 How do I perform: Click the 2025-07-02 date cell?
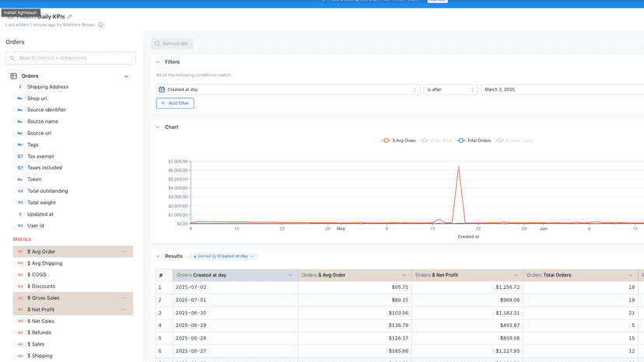pos(236,287)
